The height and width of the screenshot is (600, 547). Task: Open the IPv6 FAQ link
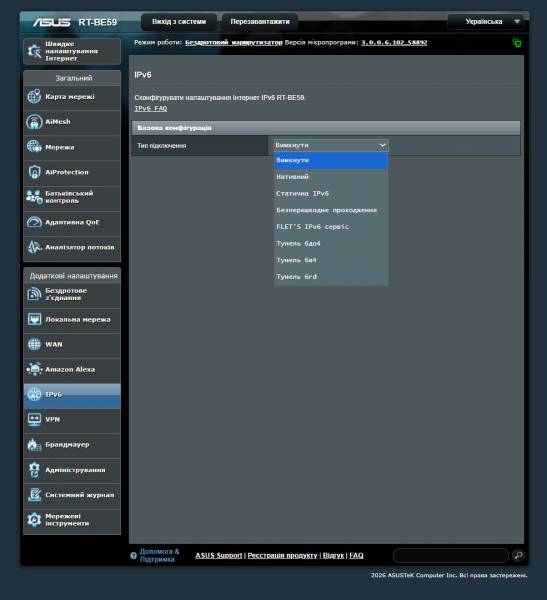(x=151, y=108)
